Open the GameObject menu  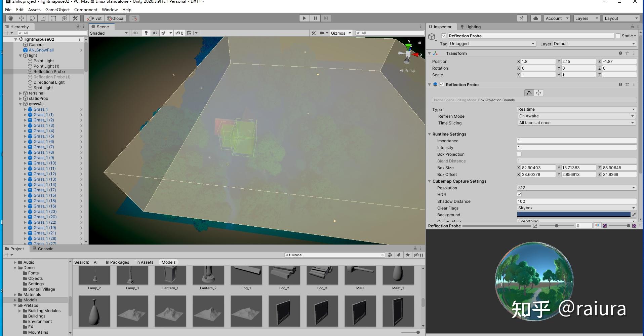(x=57, y=9)
